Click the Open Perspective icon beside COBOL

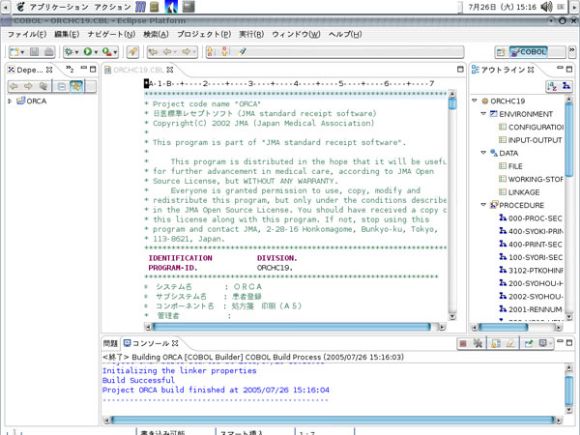tap(500, 52)
